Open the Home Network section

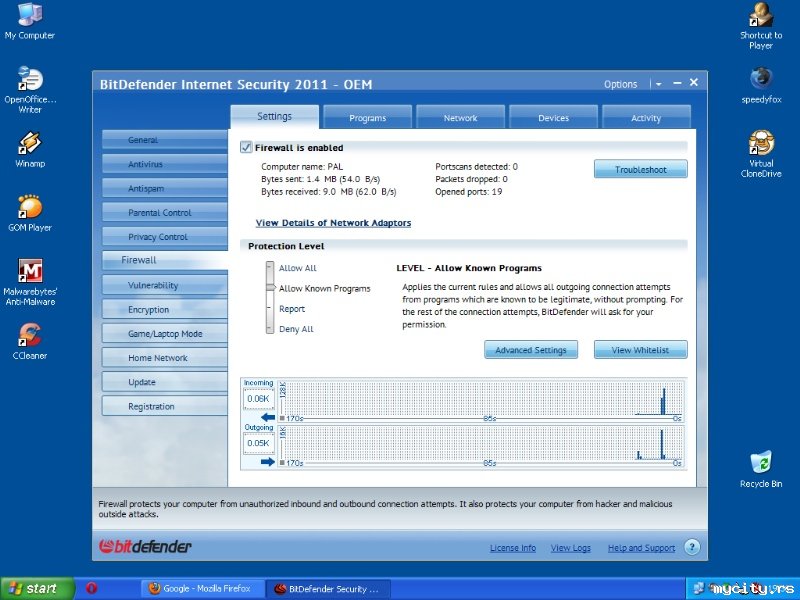click(x=164, y=358)
